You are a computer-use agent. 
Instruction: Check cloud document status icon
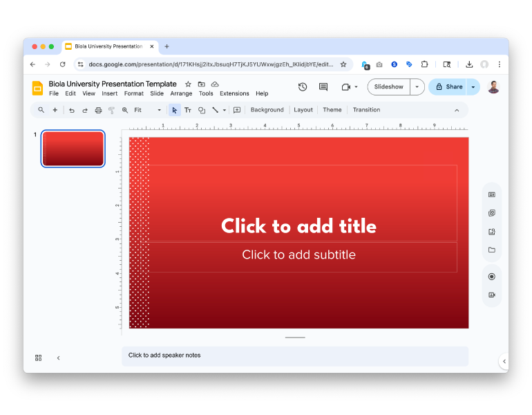click(215, 84)
